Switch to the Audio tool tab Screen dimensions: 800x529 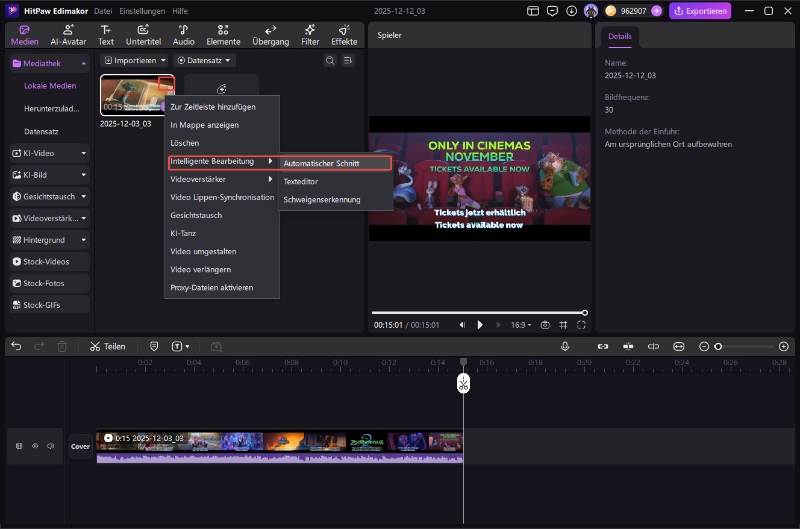tap(183, 35)
